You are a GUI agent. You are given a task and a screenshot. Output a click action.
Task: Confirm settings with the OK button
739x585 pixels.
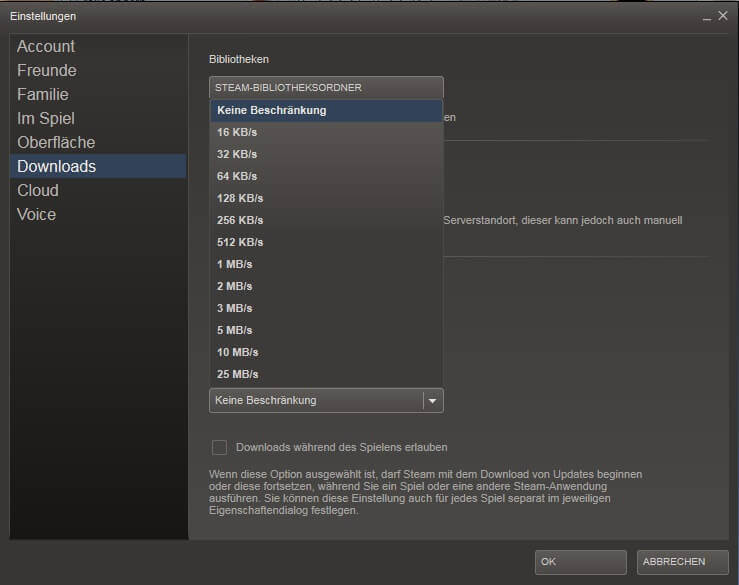(581, 562)
